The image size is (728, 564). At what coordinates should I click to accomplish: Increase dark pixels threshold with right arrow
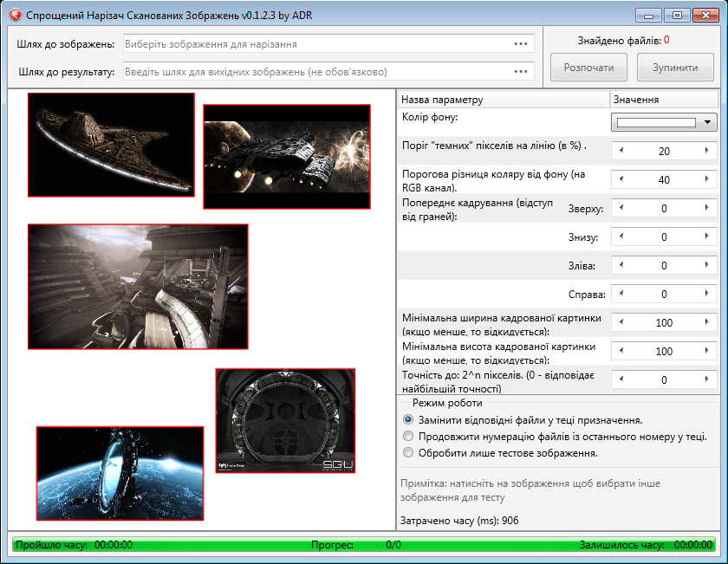(707, 151)
